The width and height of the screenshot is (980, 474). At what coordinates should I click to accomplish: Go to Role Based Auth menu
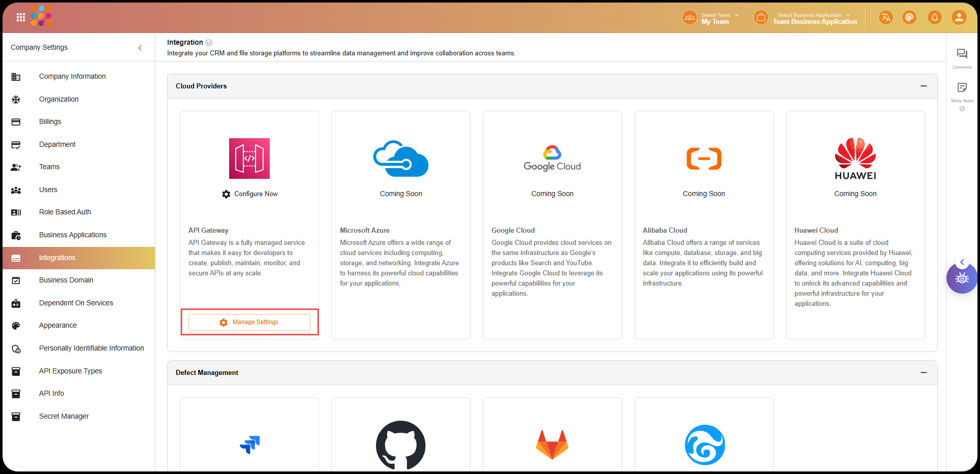[x=65, y=212]
